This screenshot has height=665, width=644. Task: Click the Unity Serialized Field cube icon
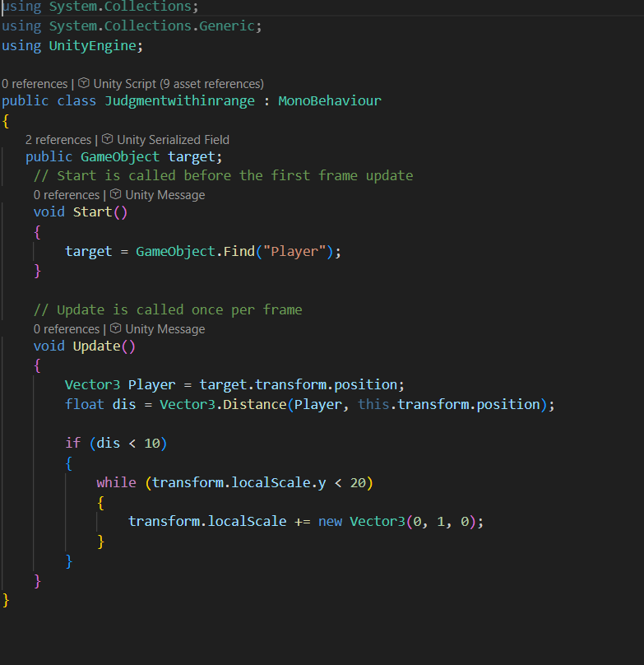click(108, 140)
